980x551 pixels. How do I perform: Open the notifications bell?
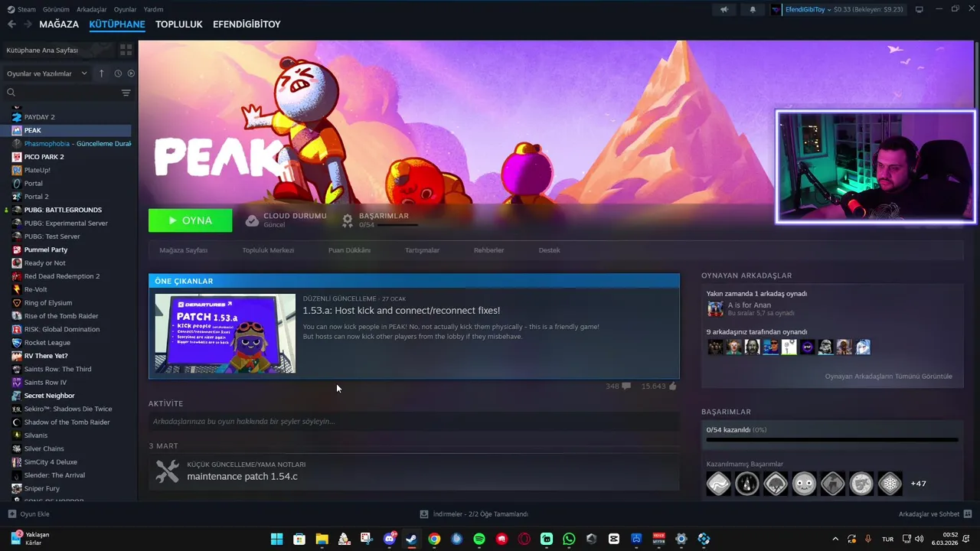tap(753, 10)
